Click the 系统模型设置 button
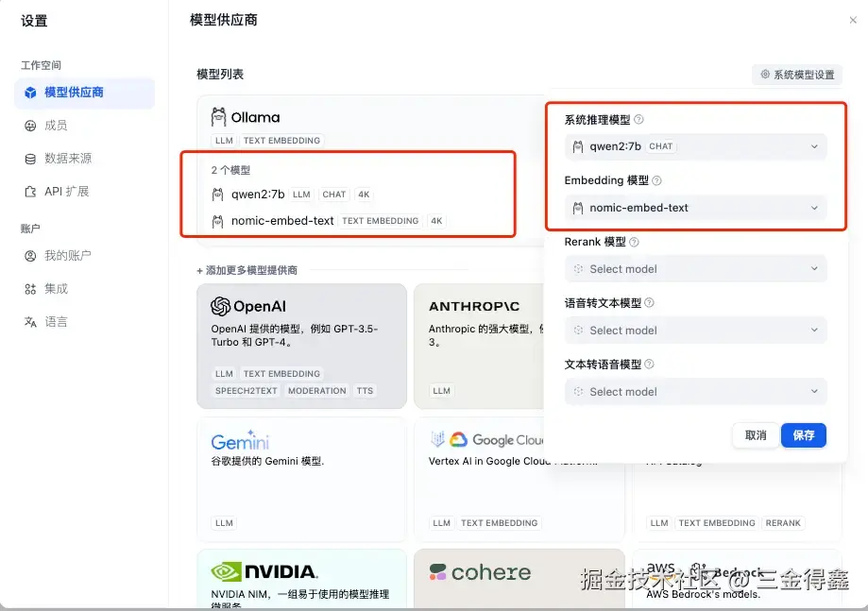Image resolution: width=868 pixels, height=611 pixels. 797,75
